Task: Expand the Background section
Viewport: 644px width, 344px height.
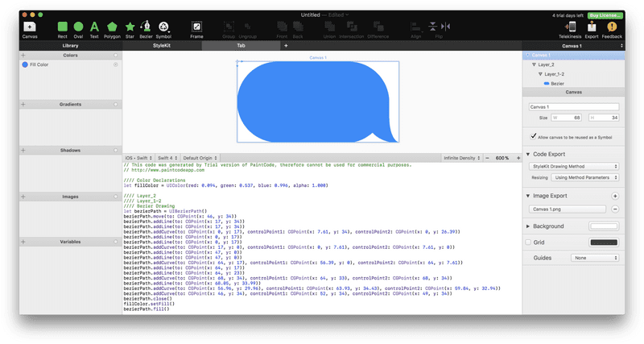Action: tap(528, 226)
